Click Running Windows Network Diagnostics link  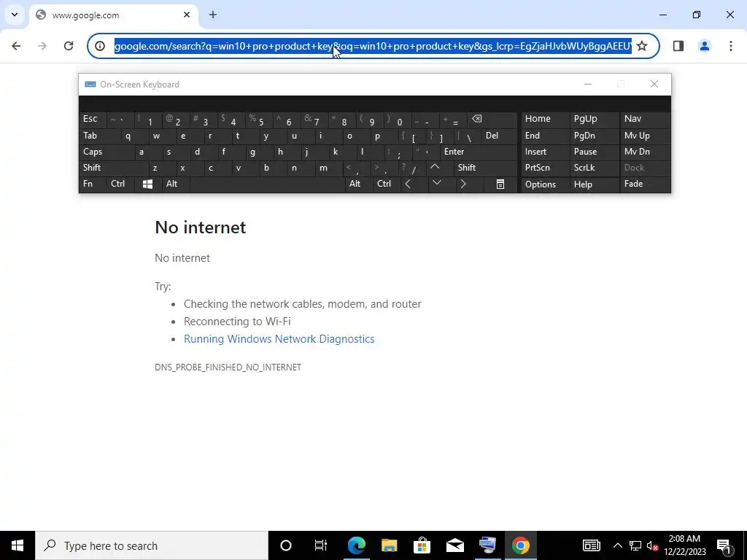click(x=279, y=339)
